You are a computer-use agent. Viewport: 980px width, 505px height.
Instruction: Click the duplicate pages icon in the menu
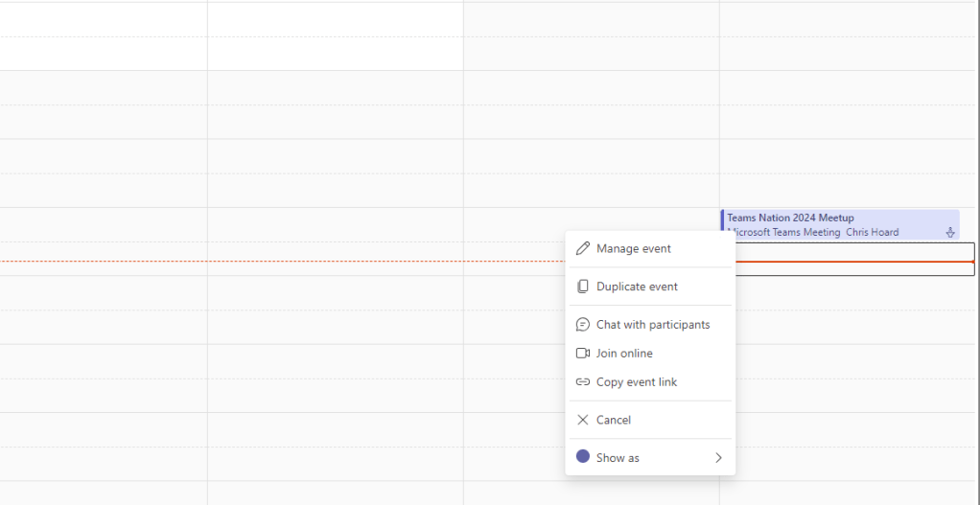pos(582,287)
